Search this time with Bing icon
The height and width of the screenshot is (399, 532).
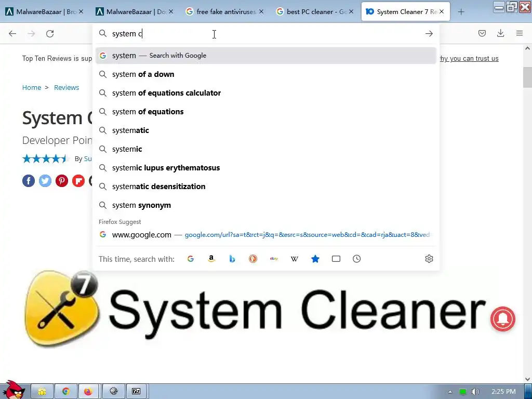(232, 259)
